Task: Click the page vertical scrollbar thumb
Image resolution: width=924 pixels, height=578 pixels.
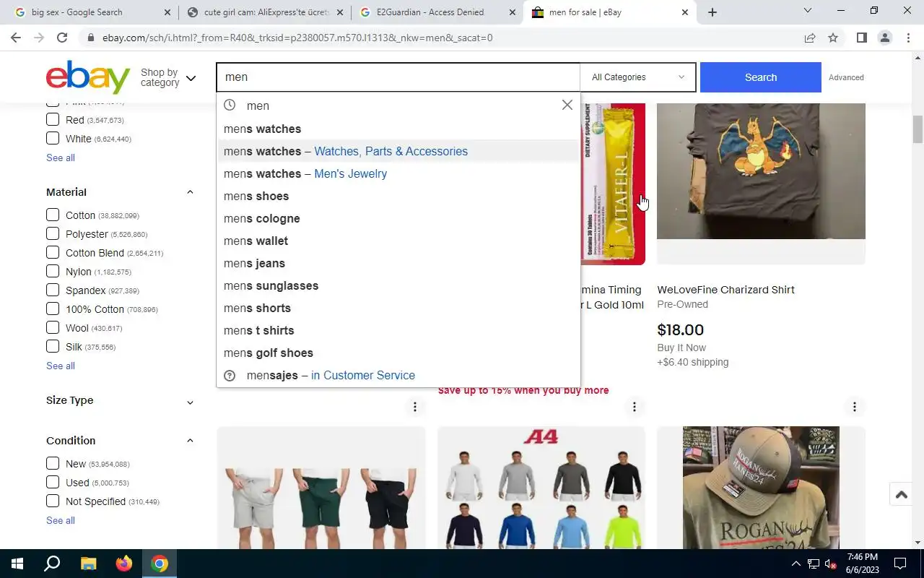Action: pos(918,130)
